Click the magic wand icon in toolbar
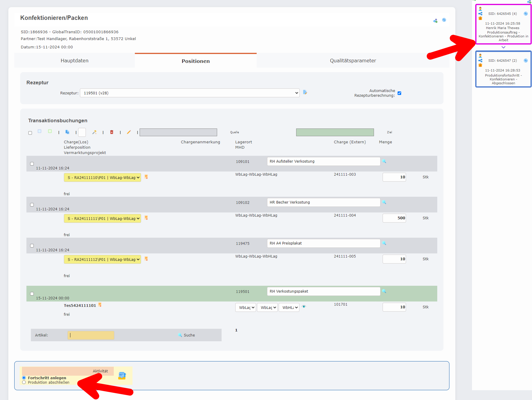 point(94,132)
